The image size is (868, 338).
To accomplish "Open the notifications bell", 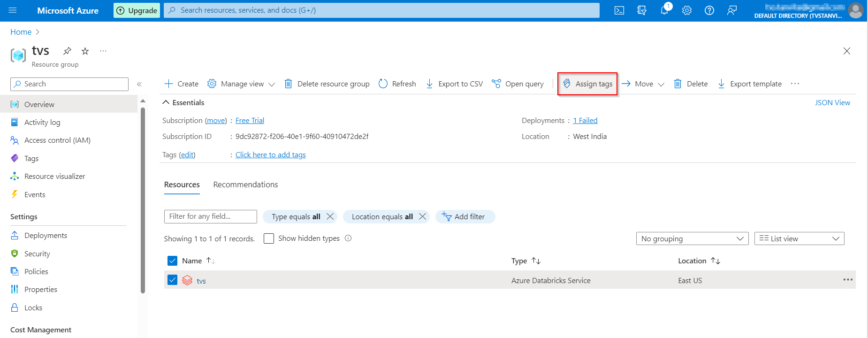I will [x=664, y=10].
